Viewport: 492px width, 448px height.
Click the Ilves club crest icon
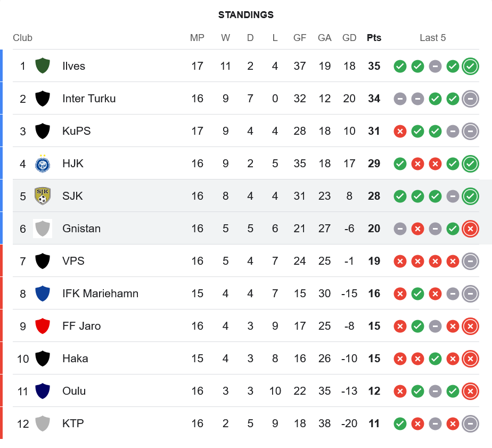[x=43, y=66]
